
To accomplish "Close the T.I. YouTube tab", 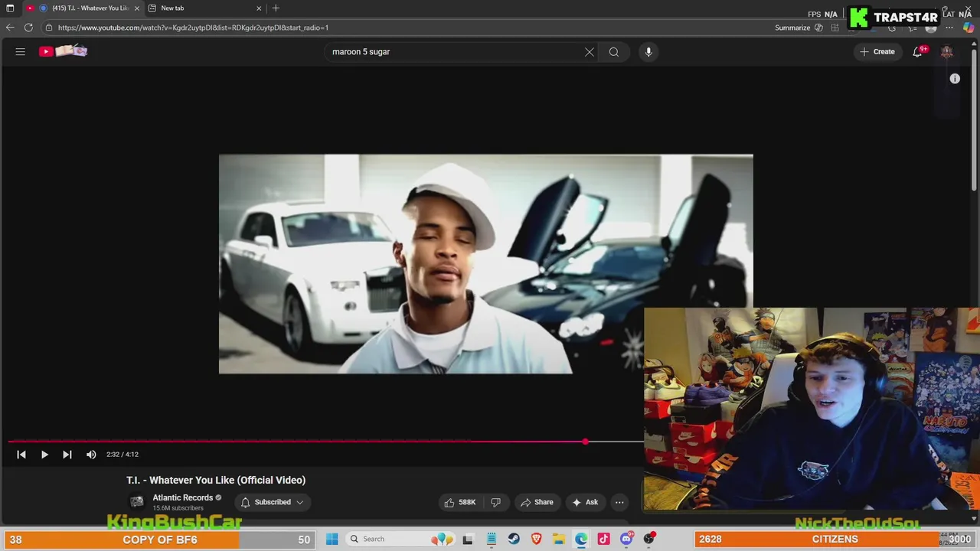I will (137, 8).
